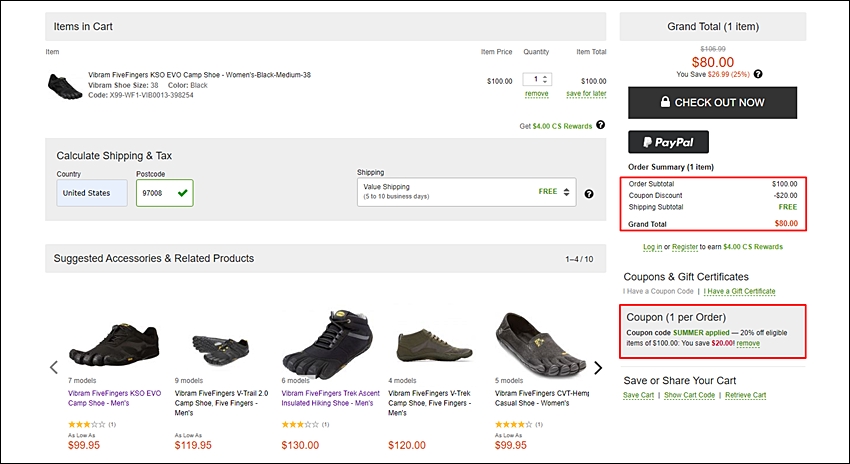Open Vibram CVT-Hemp Casual Shoe title link
850x464 pixels.
point(542,398)
